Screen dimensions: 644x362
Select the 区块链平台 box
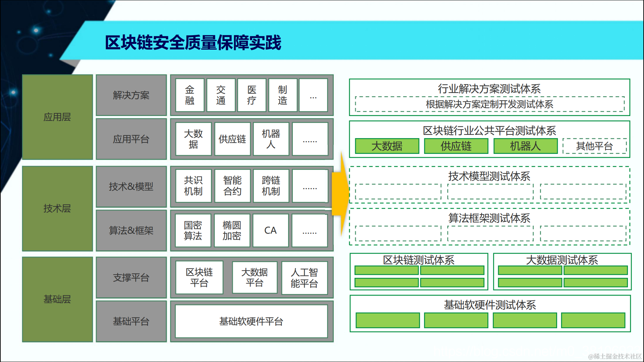pos(199,277)
